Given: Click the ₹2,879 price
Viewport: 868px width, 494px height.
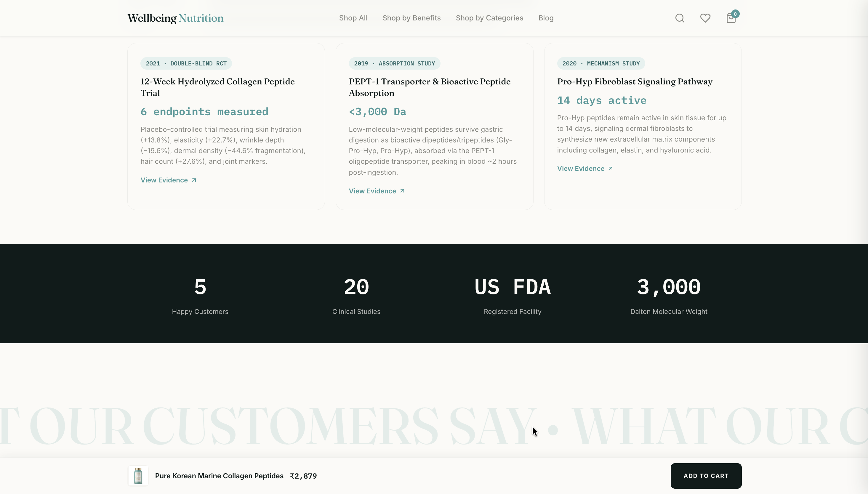Looking at the screenshot, I should (x=303, y=476).
